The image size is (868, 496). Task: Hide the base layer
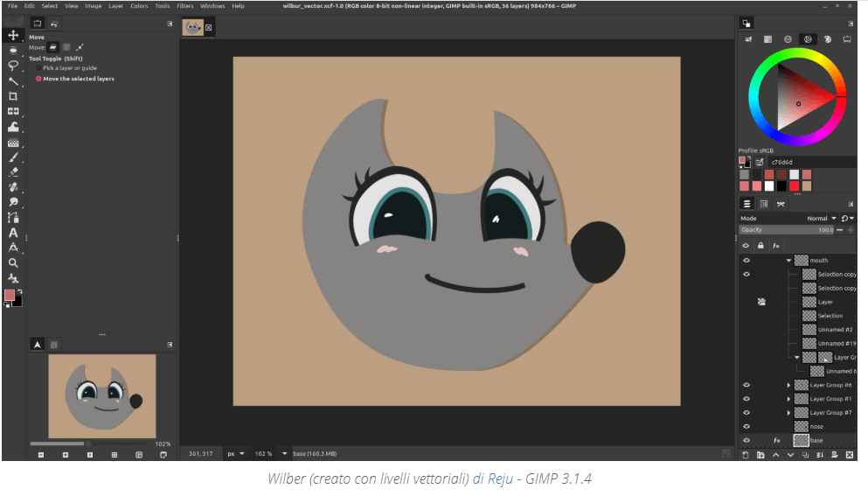pyautogui.click(x=746, y=441)
